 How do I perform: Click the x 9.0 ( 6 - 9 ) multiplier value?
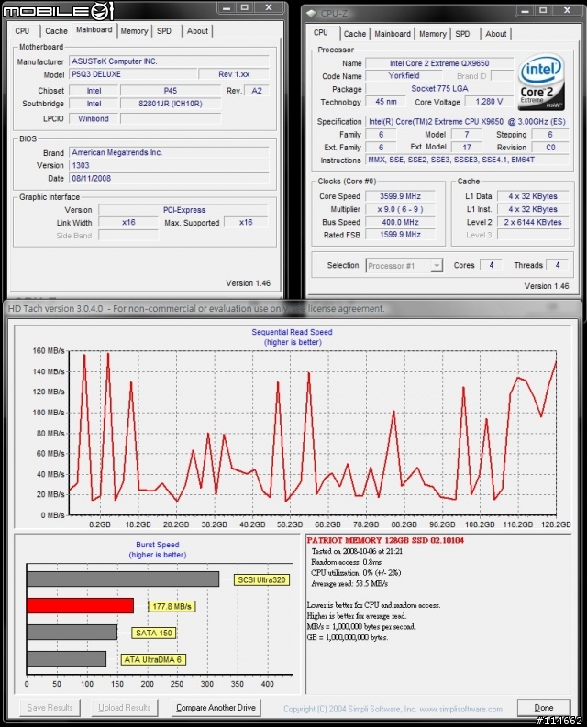click(400, 209)
